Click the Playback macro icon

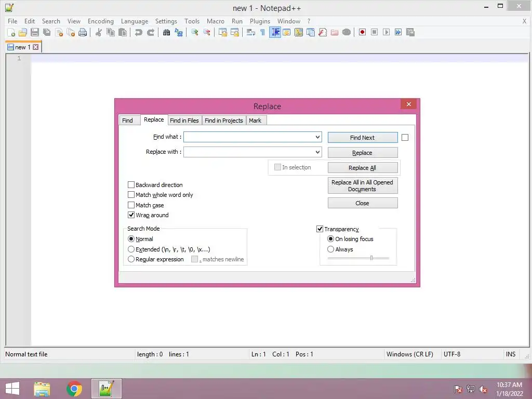[386, 32]
